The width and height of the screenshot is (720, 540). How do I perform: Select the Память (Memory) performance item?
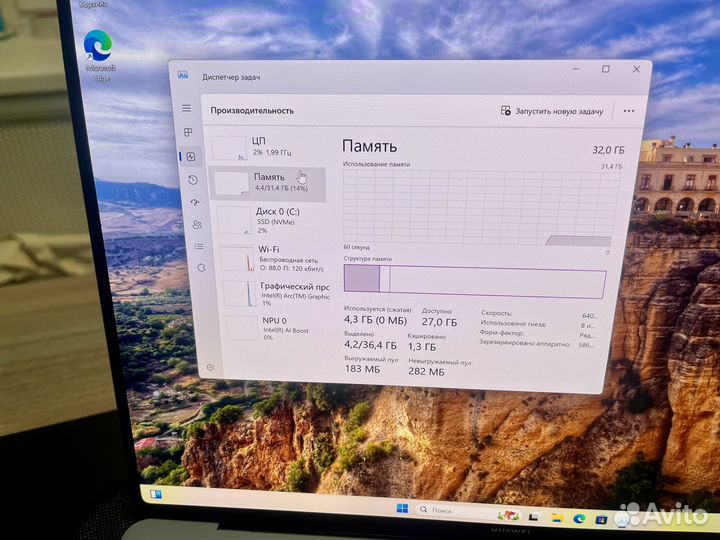coord(268,183)
